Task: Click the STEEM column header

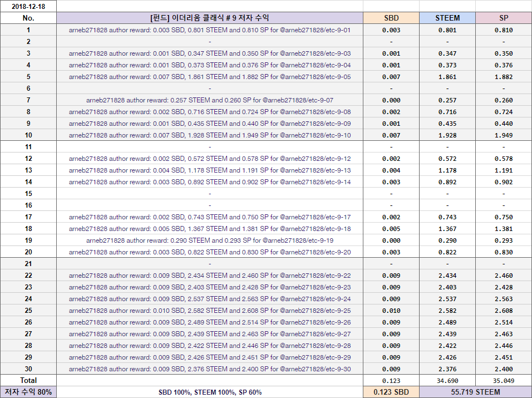Action: tap(447, 18)
